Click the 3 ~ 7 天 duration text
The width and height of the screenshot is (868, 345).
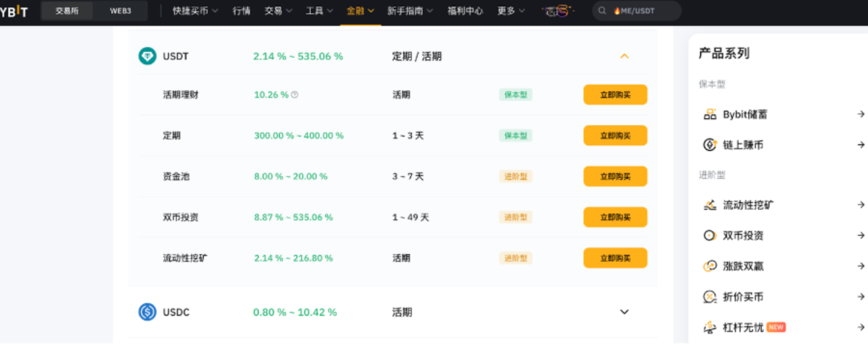[408, 176]
